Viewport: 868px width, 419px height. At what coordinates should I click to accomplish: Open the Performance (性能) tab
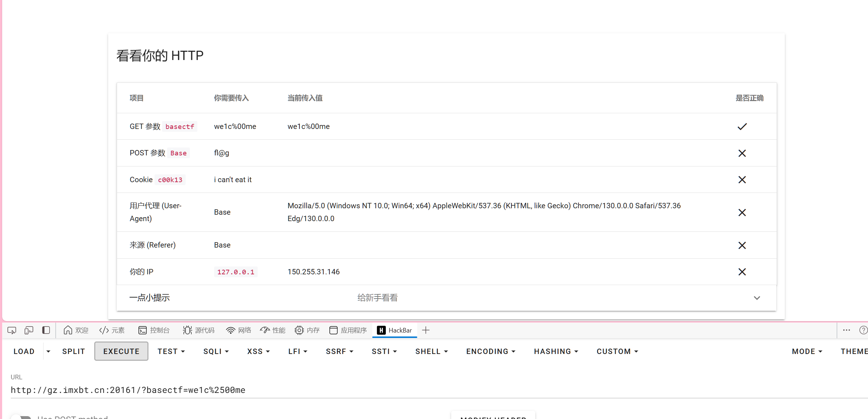click(x=273, y=330)
